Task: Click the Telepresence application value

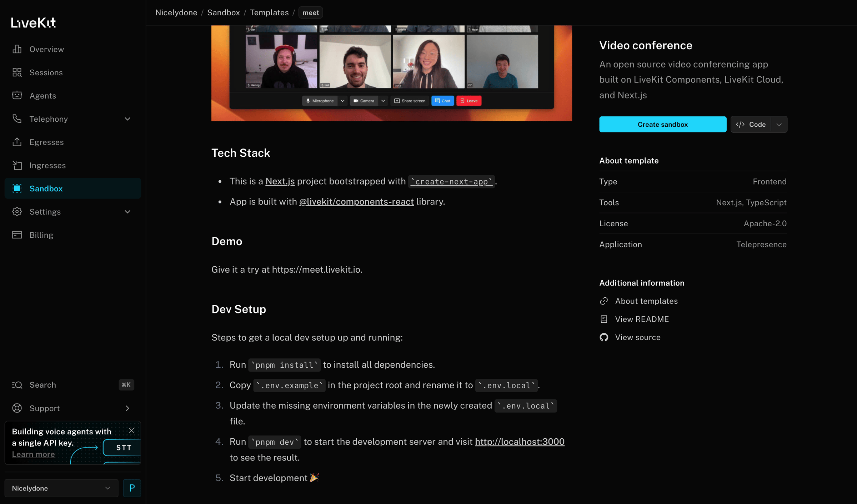Action: 761,245
